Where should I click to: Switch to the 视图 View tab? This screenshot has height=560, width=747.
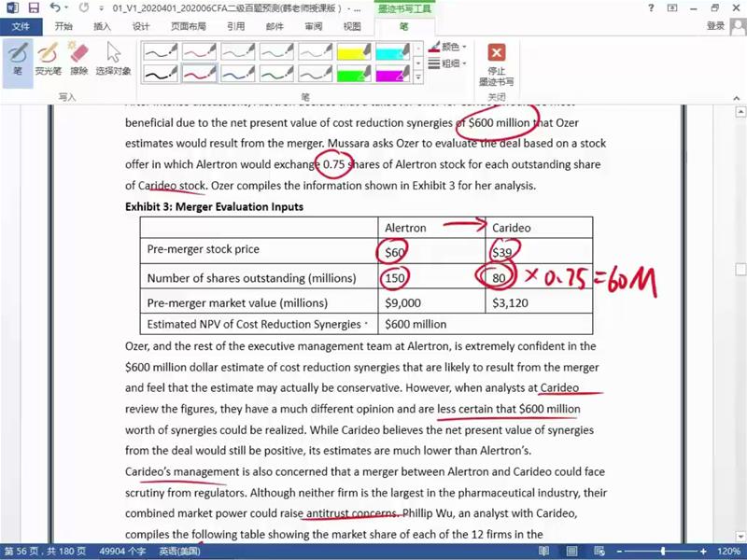tap(352, 26)
